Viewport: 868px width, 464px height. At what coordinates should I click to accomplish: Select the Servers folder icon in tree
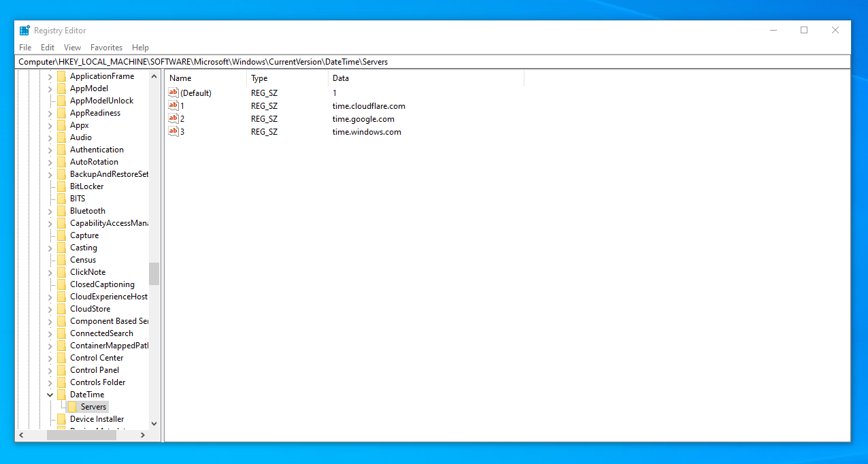(73, 407)
